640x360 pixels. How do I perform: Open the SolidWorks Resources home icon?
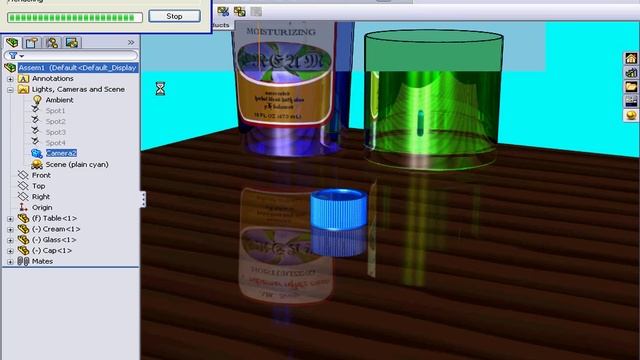coord(631,58)
